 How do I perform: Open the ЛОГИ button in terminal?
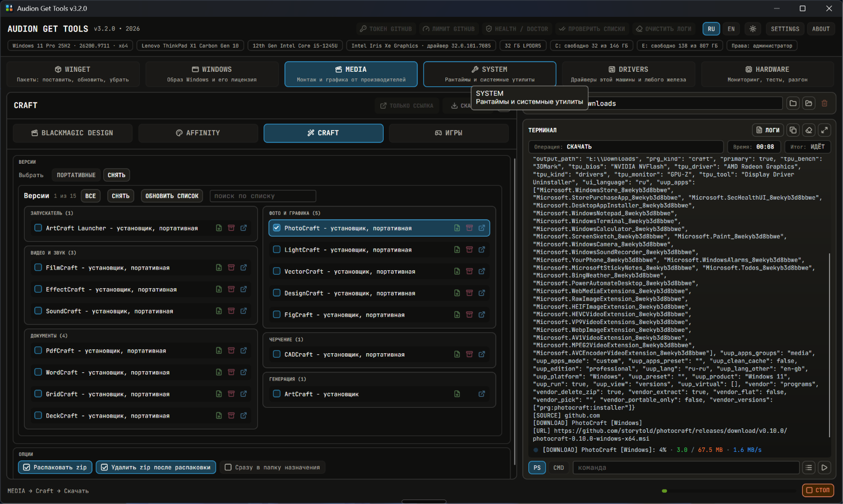pos(768,130)
